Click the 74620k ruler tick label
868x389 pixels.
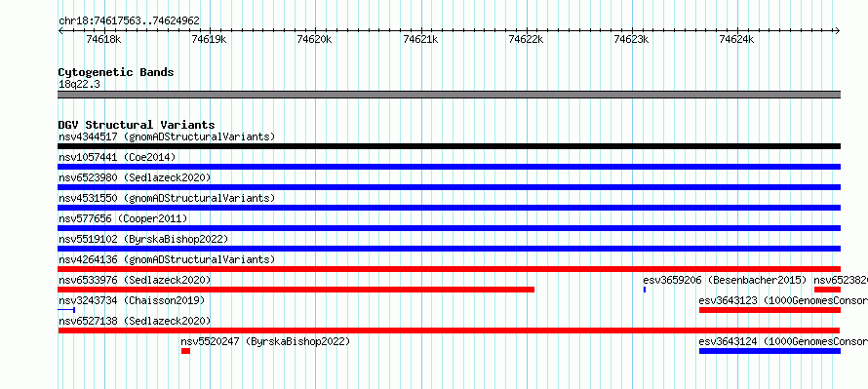tap(314, 39)
